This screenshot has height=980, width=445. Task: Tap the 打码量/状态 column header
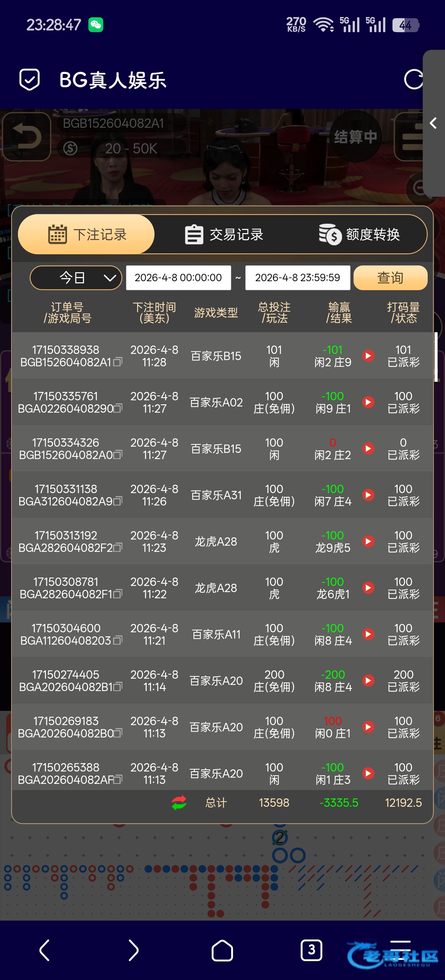404,313
